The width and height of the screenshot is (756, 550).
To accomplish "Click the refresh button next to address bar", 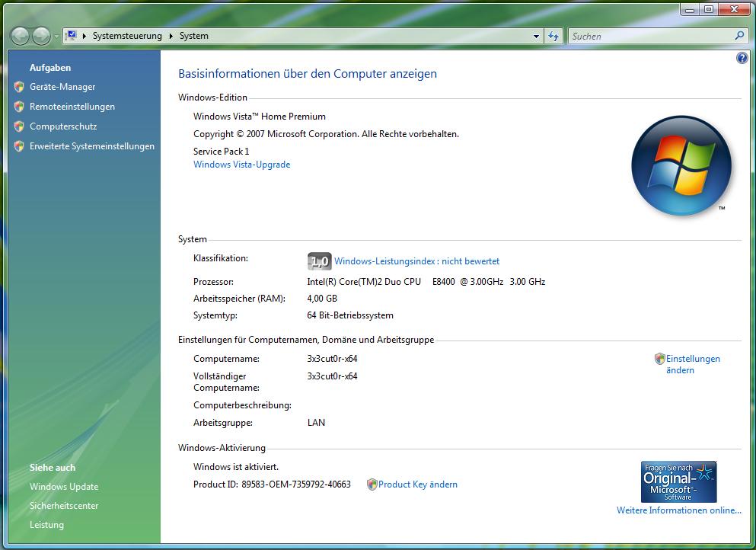I will [x=553, y=37].
